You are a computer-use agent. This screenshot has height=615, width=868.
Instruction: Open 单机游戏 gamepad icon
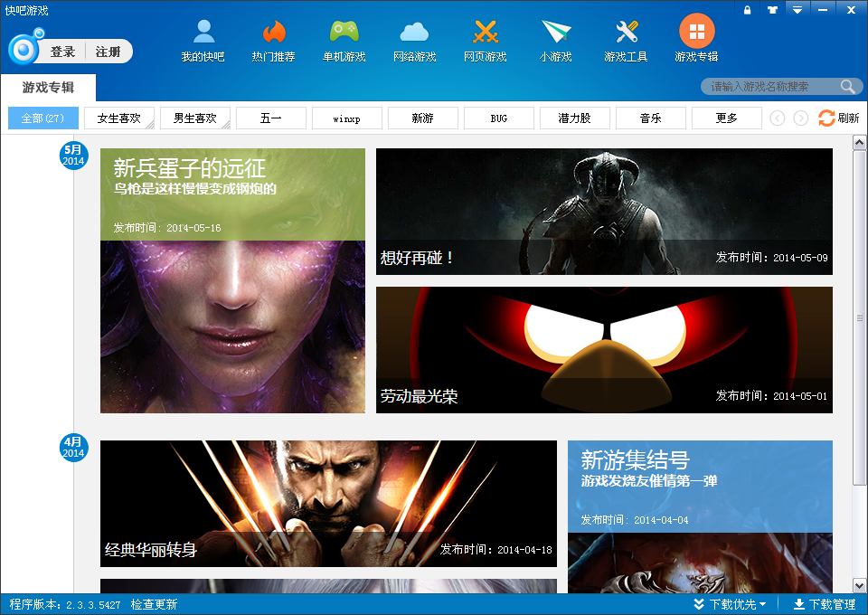[x=344, y=32]
